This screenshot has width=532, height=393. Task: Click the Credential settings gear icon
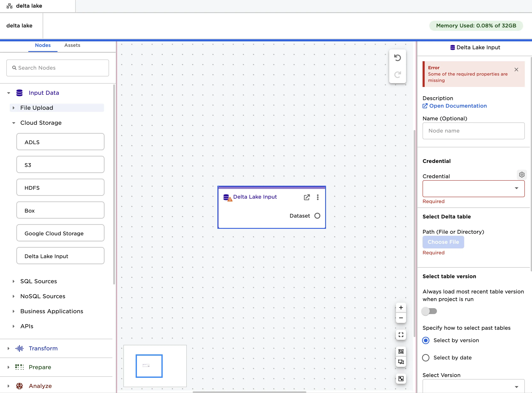[x=521, y=175]
